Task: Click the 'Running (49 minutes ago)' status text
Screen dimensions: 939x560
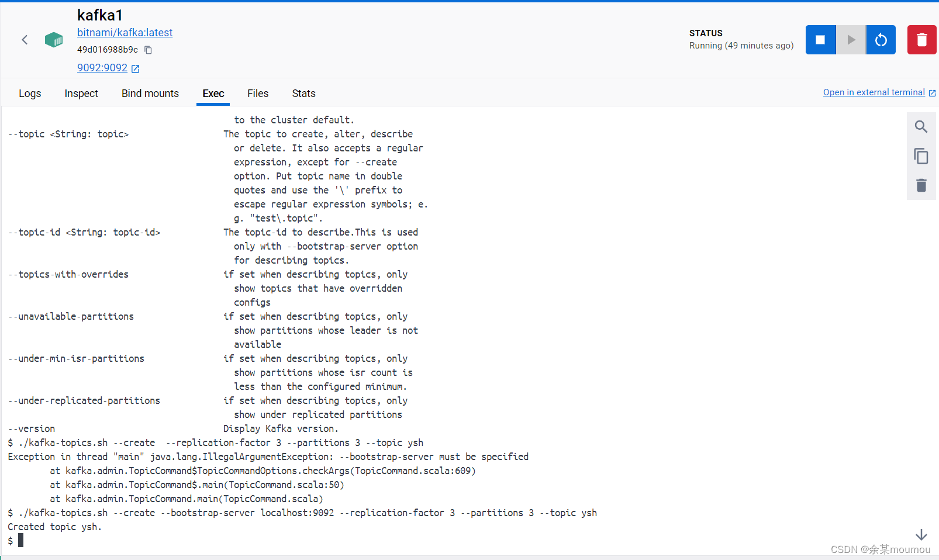Action: (x=741, y=46)
